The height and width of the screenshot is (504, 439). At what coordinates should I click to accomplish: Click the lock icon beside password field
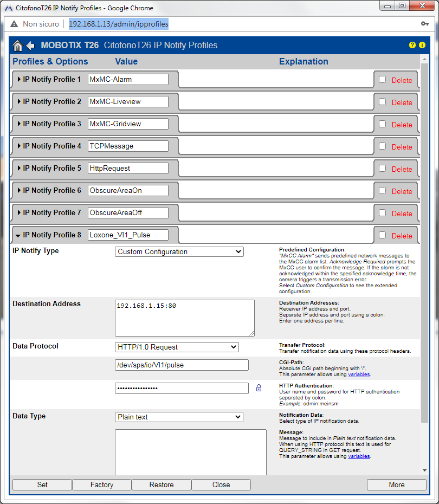tap(259, 388)
